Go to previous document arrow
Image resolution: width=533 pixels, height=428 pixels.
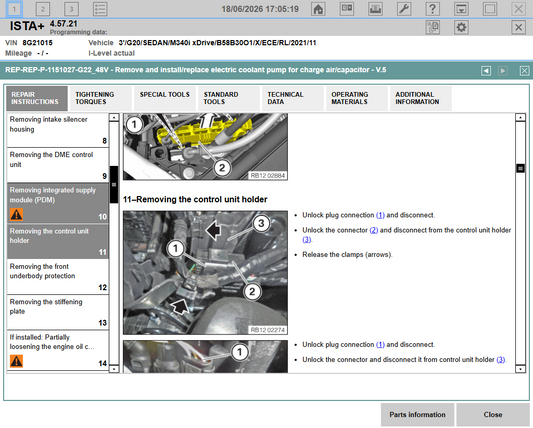coord(486,71)
